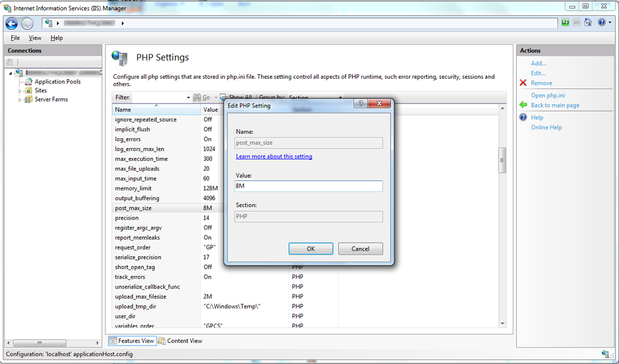Click the settings list scroll up arrow

click(x=502, y=108)
